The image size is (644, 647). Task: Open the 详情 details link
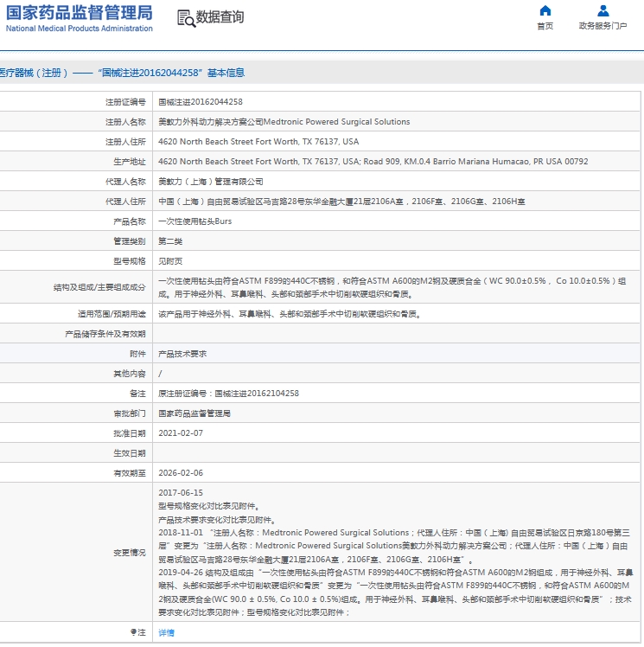pyautogui.click(x=167, y=632)
